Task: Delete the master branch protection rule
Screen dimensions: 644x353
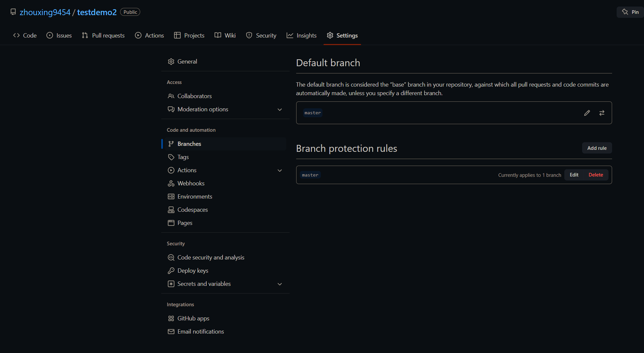Action: click(x=596, y=175)
